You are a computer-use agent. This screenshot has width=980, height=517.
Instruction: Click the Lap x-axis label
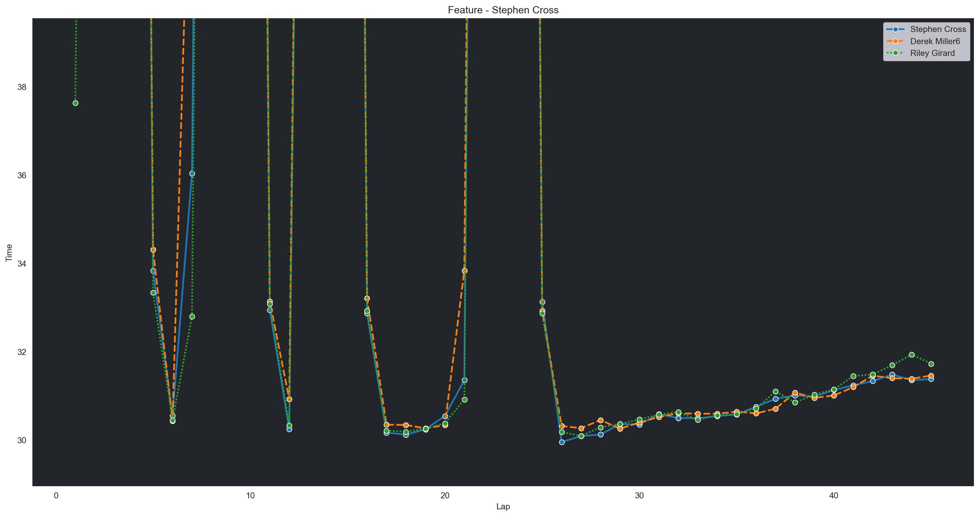503,506
